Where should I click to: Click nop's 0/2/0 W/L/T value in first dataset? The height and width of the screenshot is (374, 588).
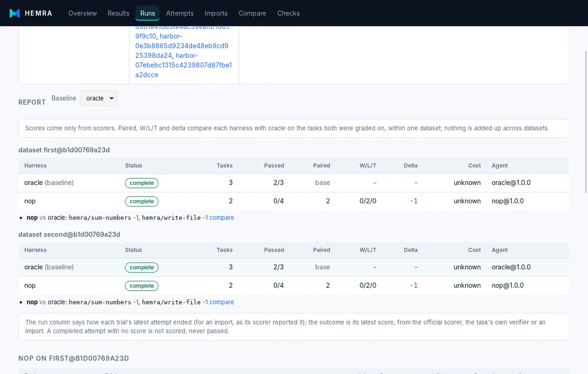click(x=368, y=201)
